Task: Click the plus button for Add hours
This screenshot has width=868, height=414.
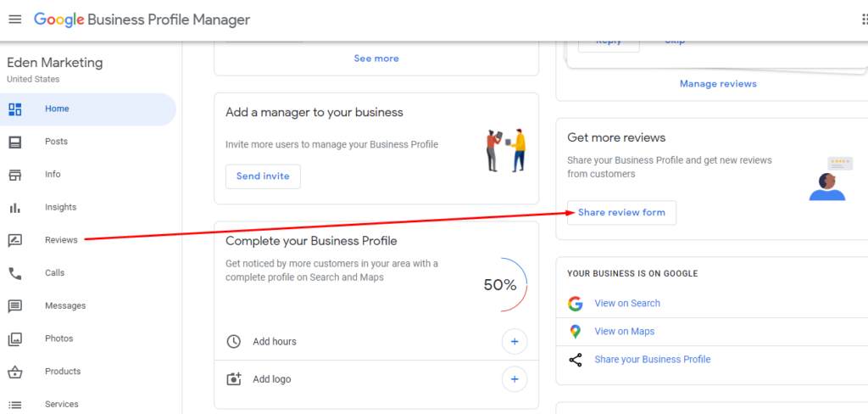Action: [514, 342]
